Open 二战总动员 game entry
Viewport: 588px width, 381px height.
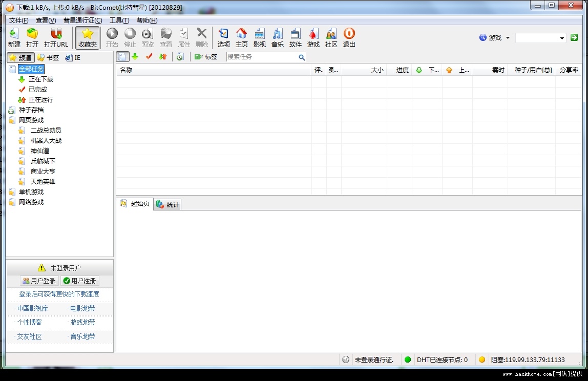point(46,130)
